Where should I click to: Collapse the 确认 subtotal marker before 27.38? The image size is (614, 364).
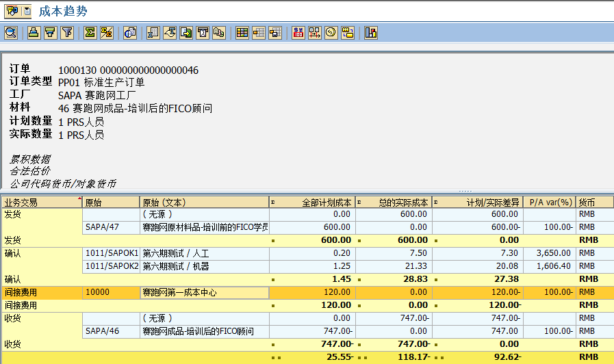pos(436,280)
